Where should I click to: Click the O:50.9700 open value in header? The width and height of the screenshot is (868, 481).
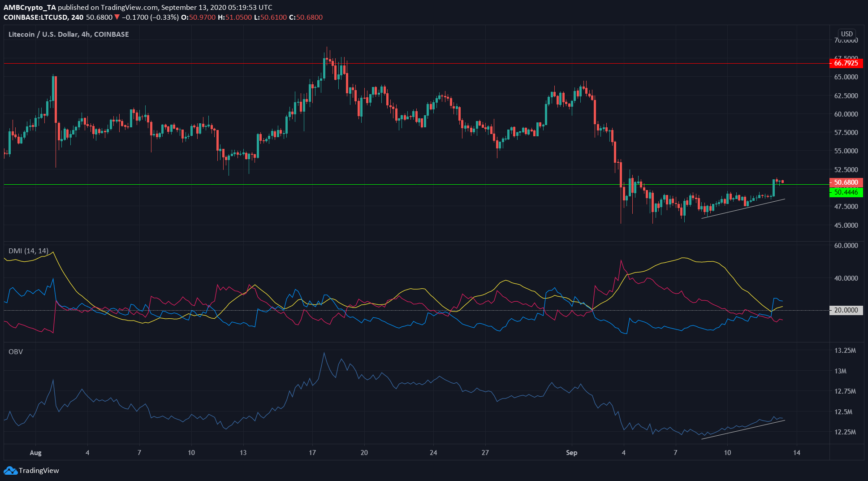click(x=198, y=17)
